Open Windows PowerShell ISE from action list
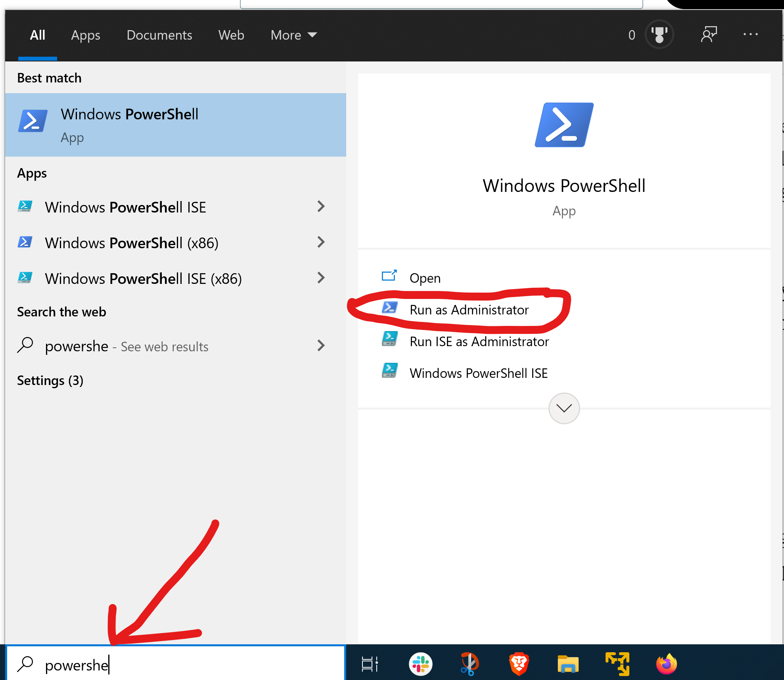Image resolution: width=784 pixels, height=680 pixels. (x=479, y=373)
